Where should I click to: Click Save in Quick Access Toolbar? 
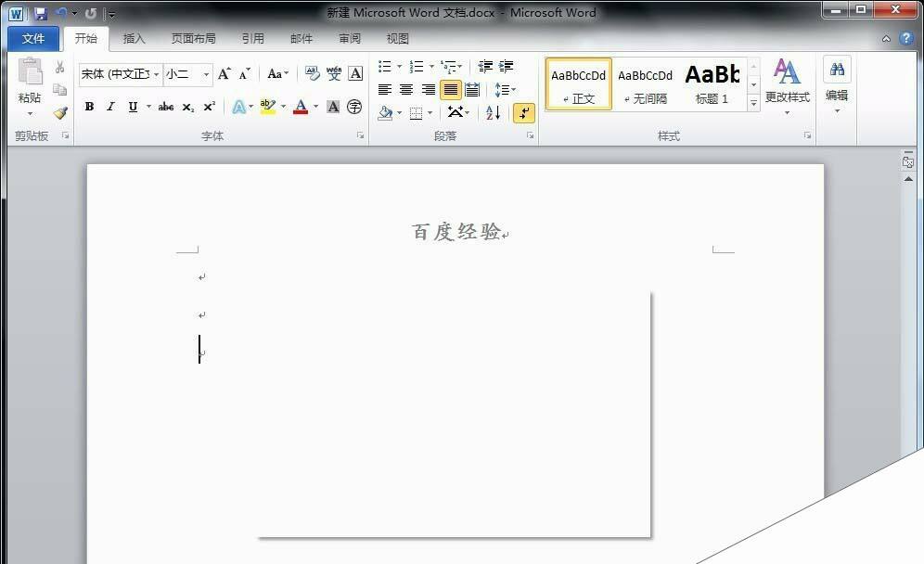[x=40, y=13]
